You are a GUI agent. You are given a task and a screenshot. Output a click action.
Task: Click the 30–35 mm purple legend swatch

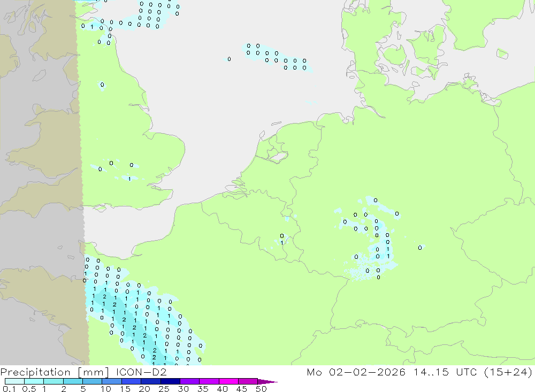[x=190, y=381]
